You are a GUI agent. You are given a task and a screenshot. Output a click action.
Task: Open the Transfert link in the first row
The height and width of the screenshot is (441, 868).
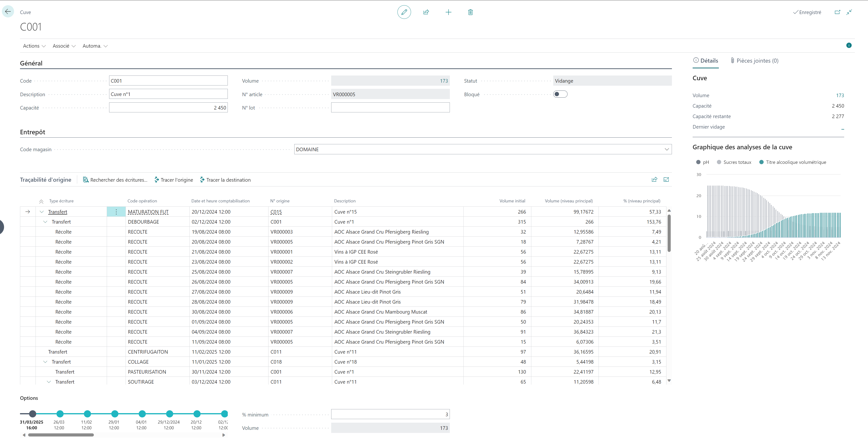(58, 212)
